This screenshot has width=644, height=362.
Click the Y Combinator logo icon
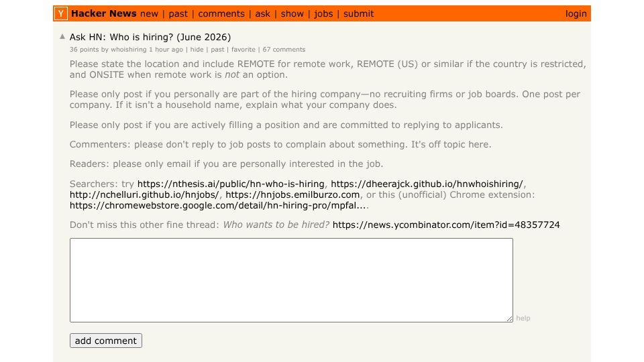[x=61, y=13]
